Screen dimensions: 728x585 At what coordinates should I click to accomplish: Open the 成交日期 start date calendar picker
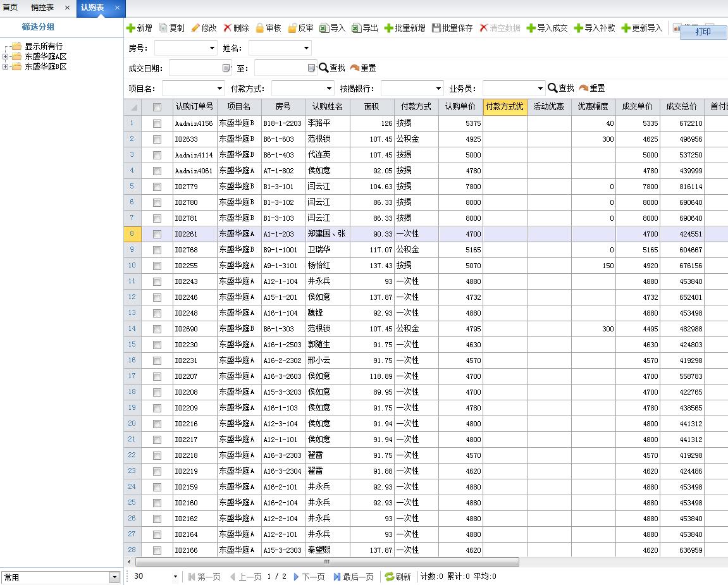click(226, 68)
